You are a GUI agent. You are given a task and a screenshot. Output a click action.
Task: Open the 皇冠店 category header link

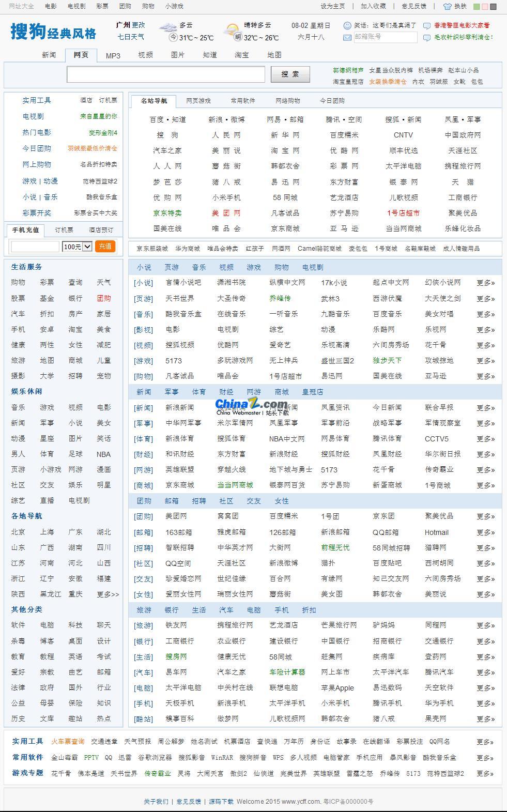coord(313,392)
